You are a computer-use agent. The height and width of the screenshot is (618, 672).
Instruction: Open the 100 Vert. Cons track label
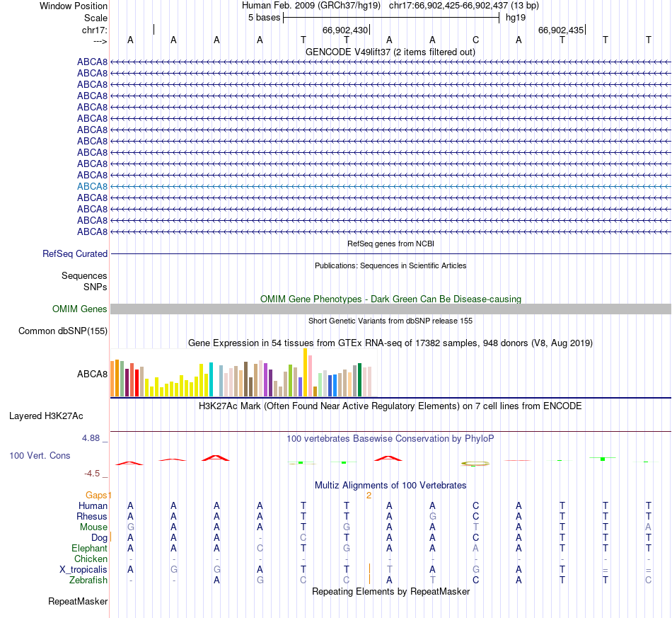tap(40, 455)
